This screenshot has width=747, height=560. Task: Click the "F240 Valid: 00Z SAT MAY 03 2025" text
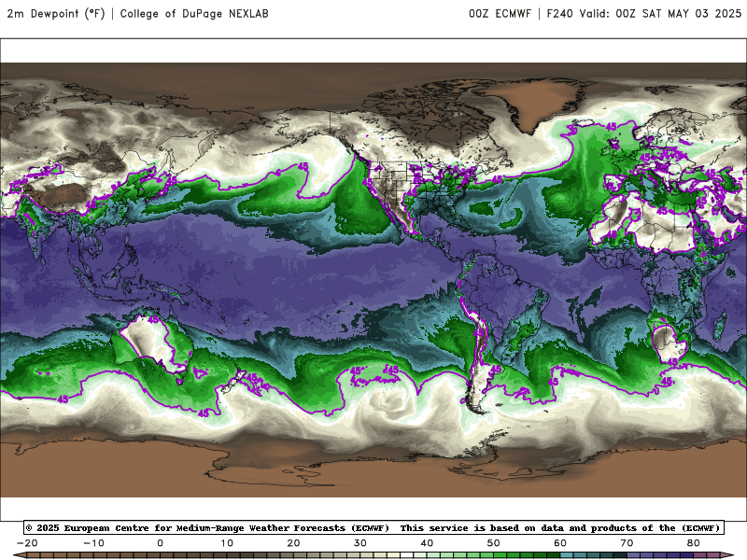[x=644, y=13]
